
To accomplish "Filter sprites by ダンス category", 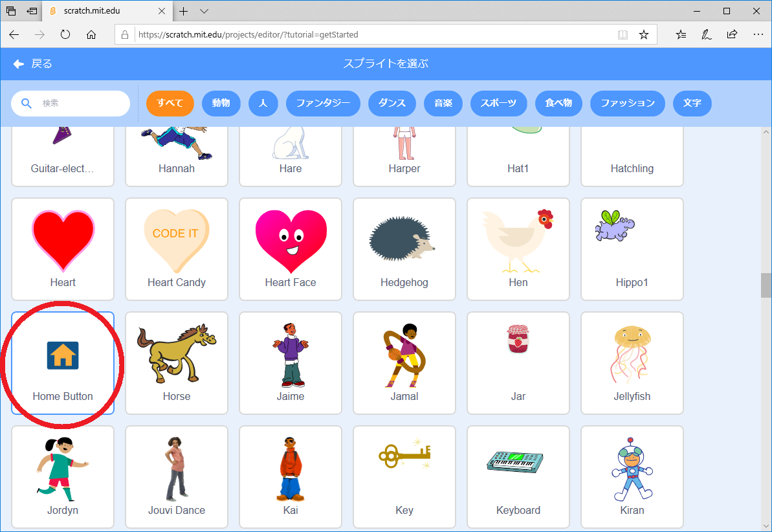I will 392,104.
